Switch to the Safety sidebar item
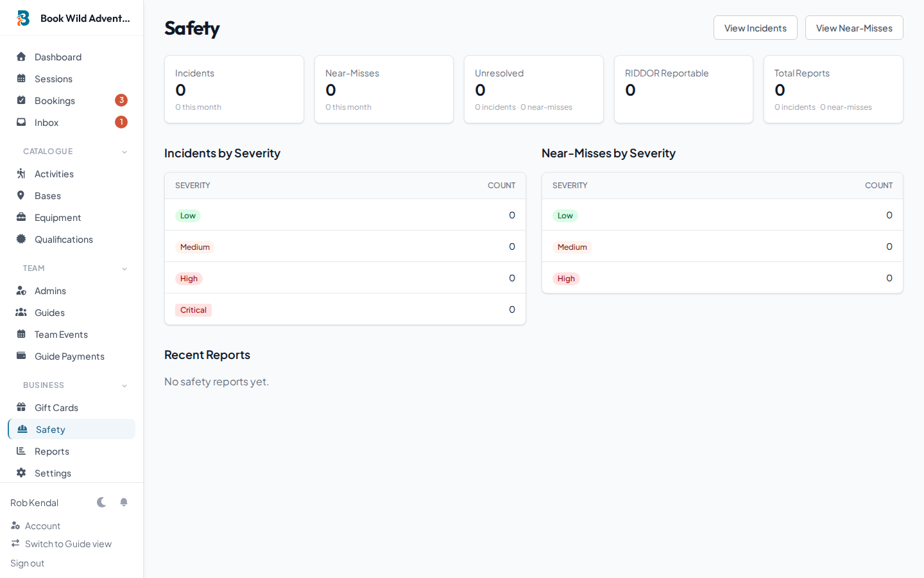Viewport: 924px width, 578px height. click(51, 429)
